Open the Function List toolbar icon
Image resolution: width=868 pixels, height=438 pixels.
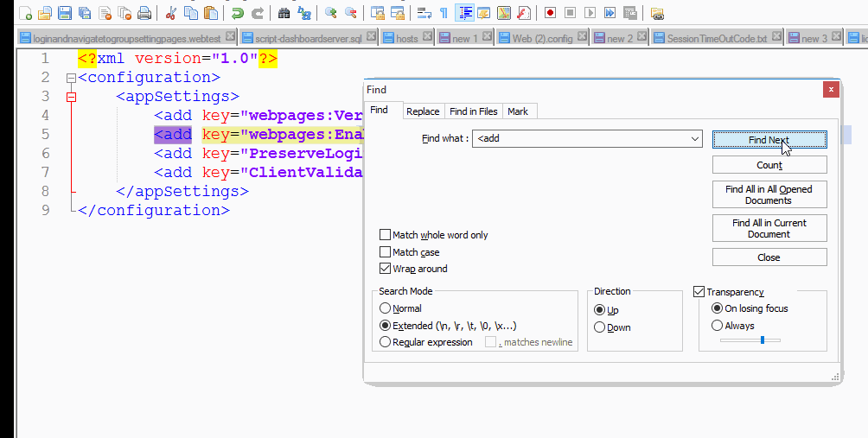524,13
